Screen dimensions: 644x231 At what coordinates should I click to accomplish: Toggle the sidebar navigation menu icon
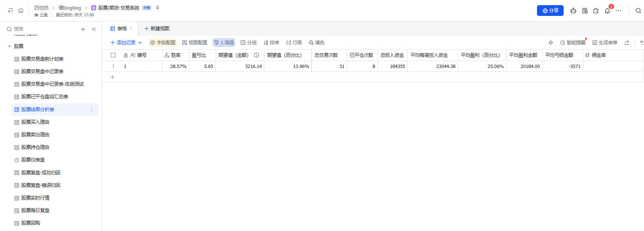pyautogui.click(x=11, y=11)
